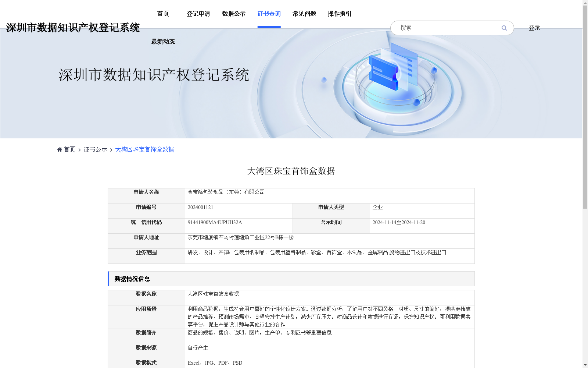Click data format value Excel、JPG、PDF、PSD
Viewport: 588px width, 368px height.
(x=215, y=363)
